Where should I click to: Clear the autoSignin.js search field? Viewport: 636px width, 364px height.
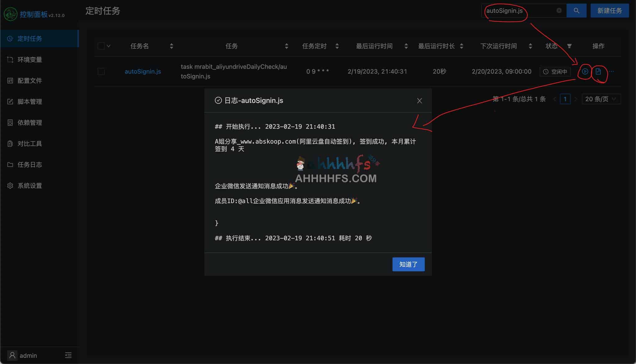pyautogui.click(x=559, y=11)
